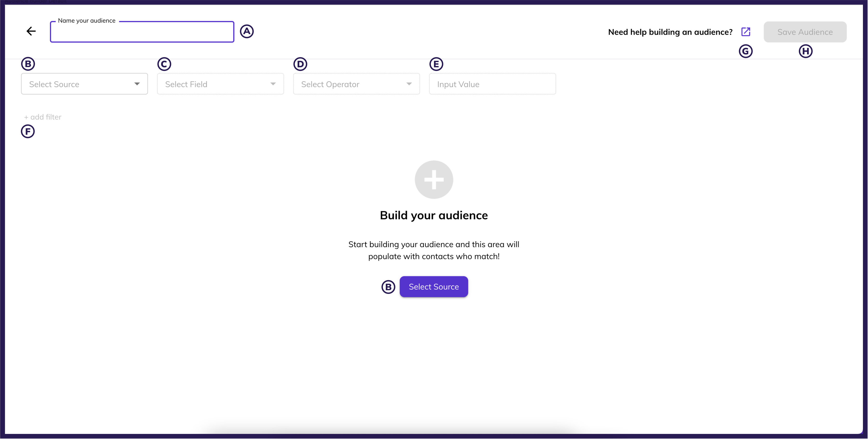Click the back arrow icon
This screenshot has height=439, width=868.
coord(31,31)
